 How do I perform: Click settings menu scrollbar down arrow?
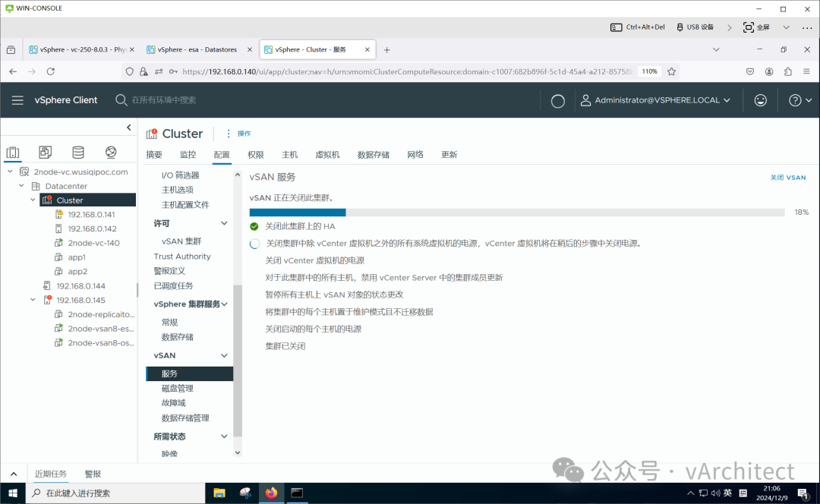pos(238,452)
